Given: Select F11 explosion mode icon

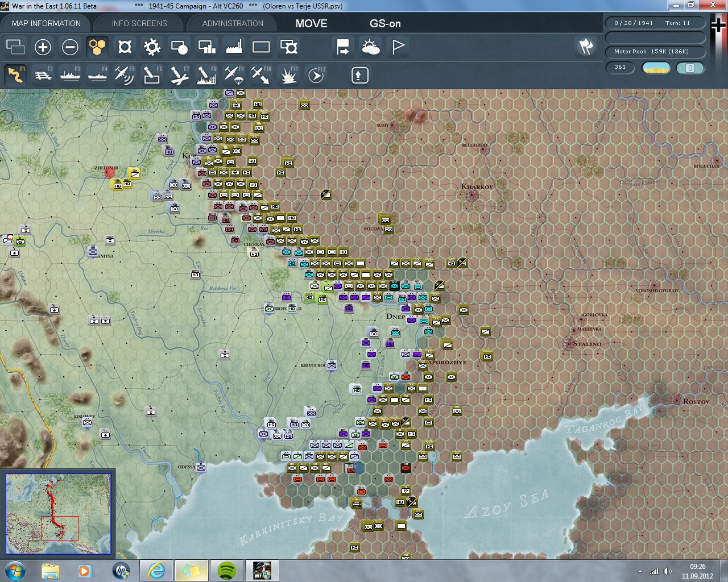Looking at the screenshot, I should [x=289, y=75].
